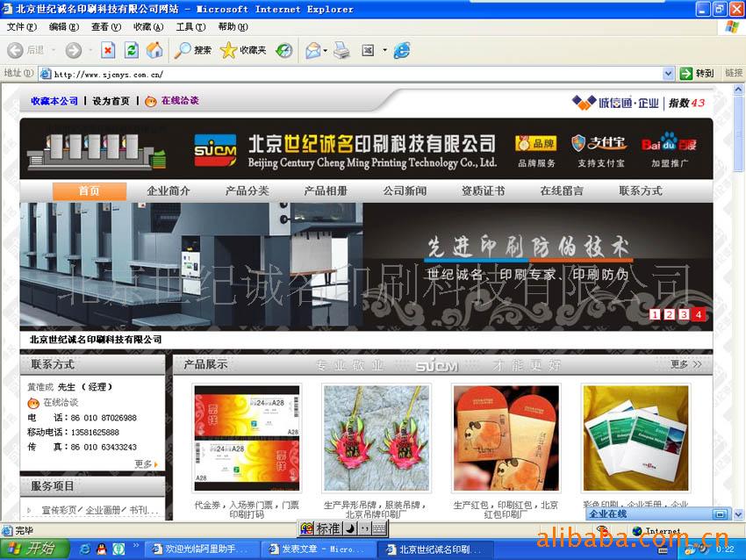Select the 产品分类 navigation tab

coord(247,191)
